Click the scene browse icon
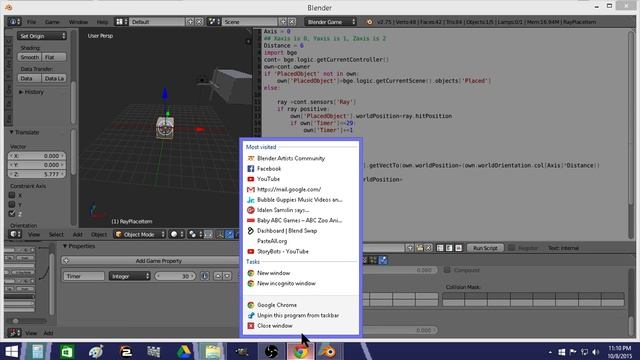Image resolution: width=640 pixels, height=360 pixels. (213, 22)
